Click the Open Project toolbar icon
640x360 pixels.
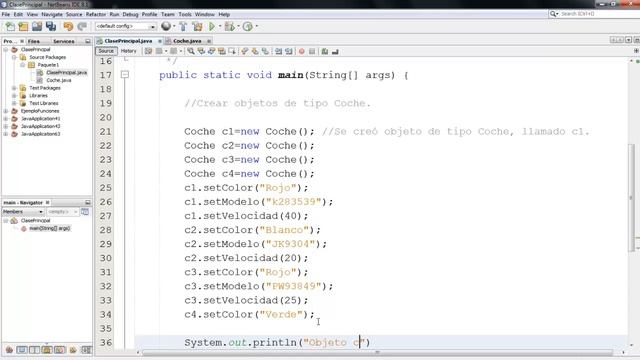click(37, 27)
